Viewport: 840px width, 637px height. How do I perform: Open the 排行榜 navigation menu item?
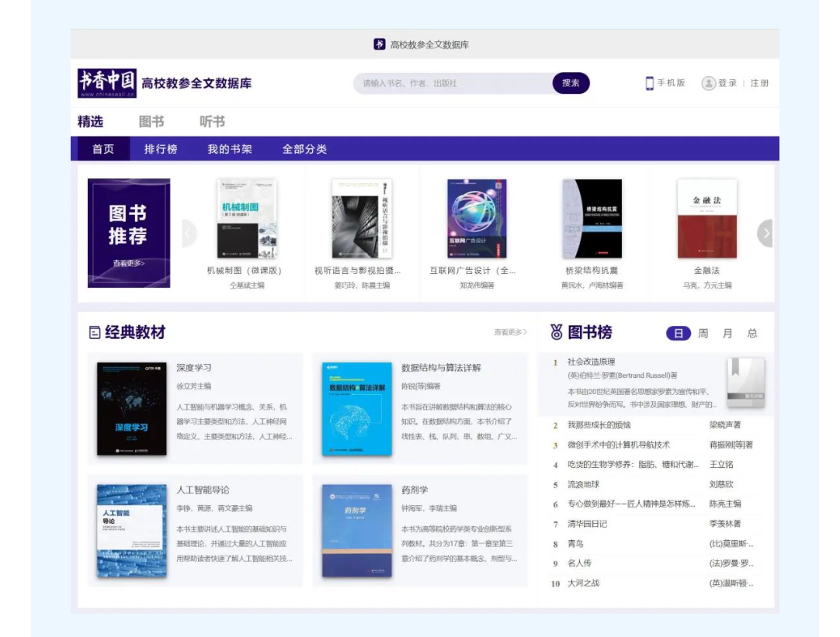[x=161, y=149]
